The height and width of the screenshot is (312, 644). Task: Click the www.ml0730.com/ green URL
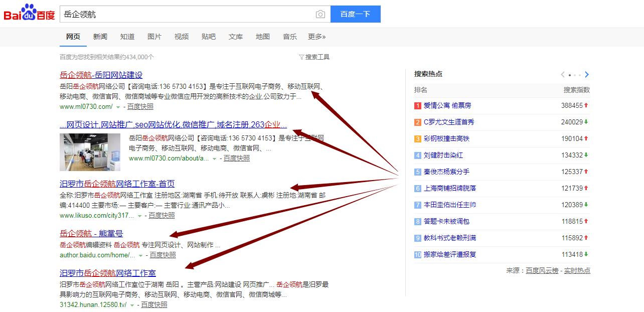click(86, 107)
